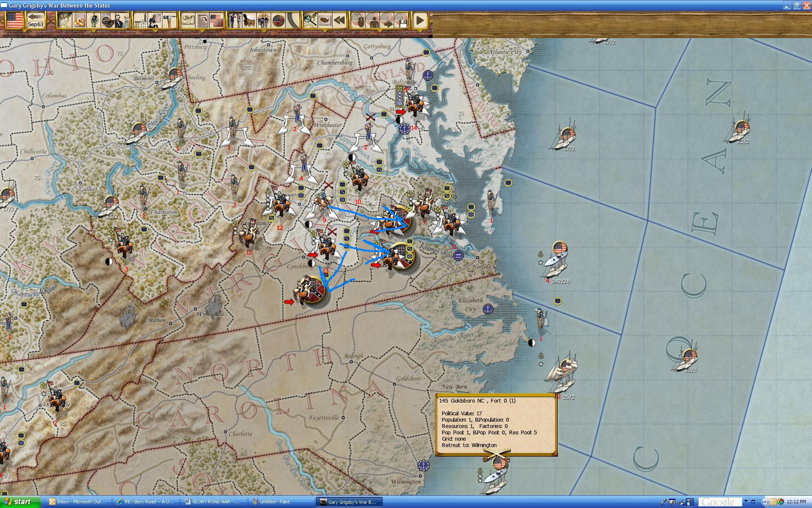Click the Baltimore anchor port icon

[x=428, y=75]
